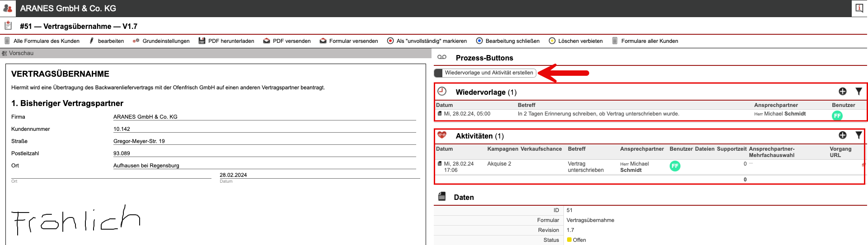Click Supportzeit column header
Viewport: 868px width, 245px height.
[x=732, y=149]
